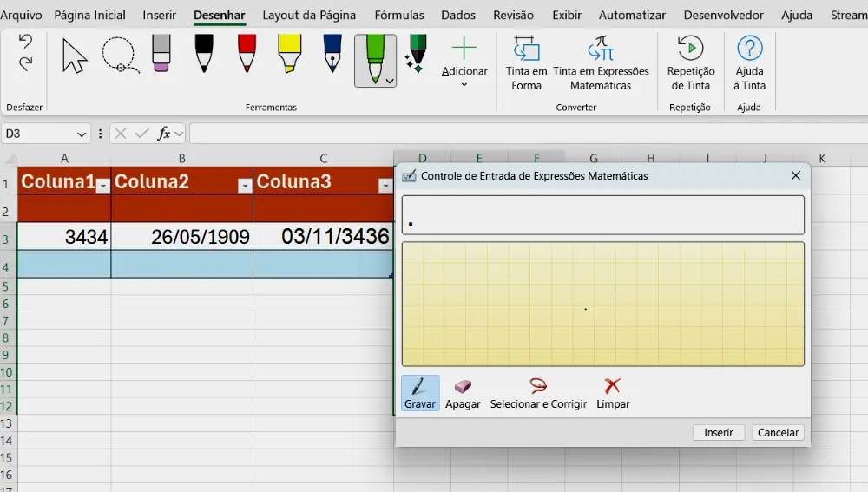The width and height of the screenshot is (868, 492).
Task: Select column K header
Action: pos(822,158)
